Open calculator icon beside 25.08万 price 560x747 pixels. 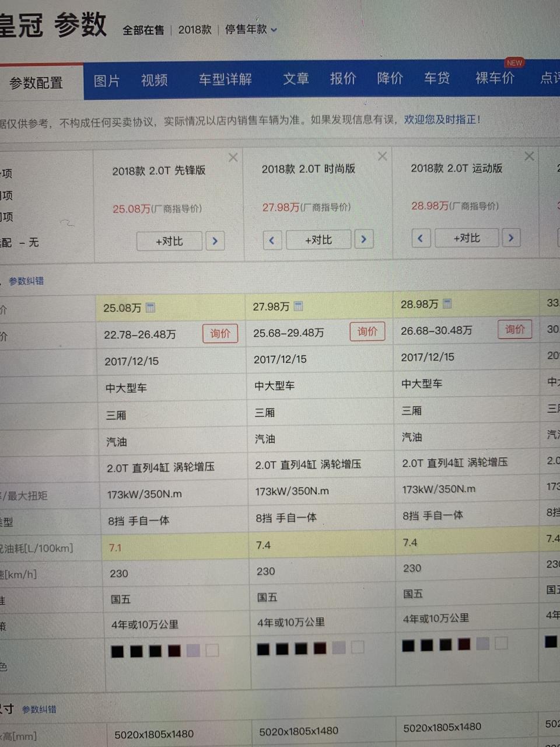[x=150, y=308]
